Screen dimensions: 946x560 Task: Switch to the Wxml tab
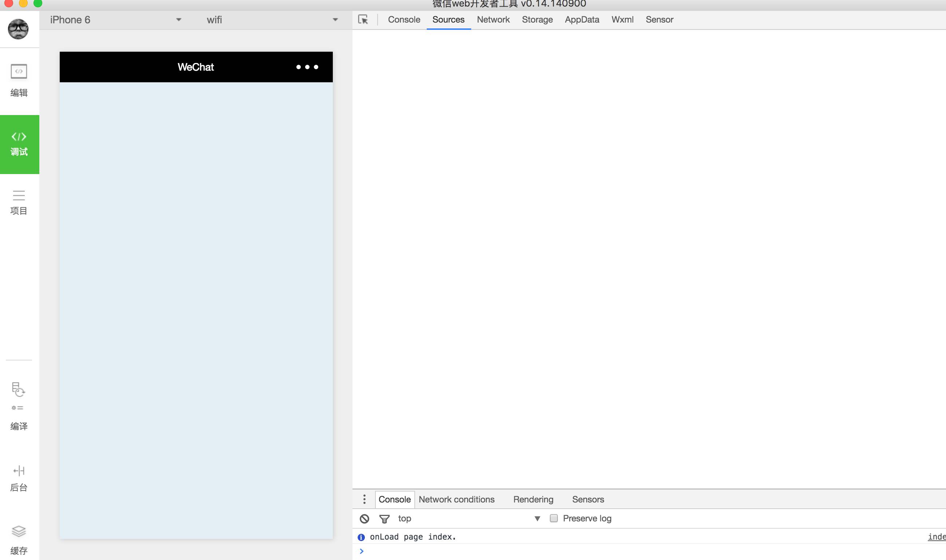point(622,20)
